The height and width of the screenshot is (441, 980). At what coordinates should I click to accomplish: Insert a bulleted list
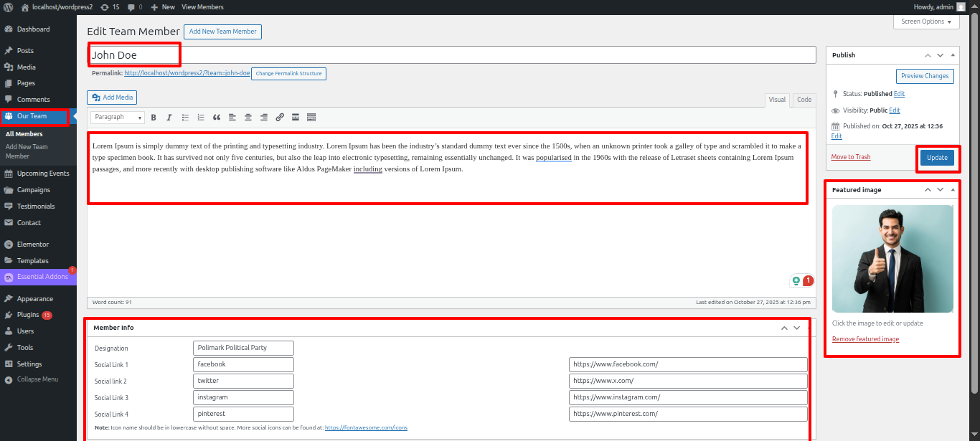pyautogui.click(x=185, y=118)
